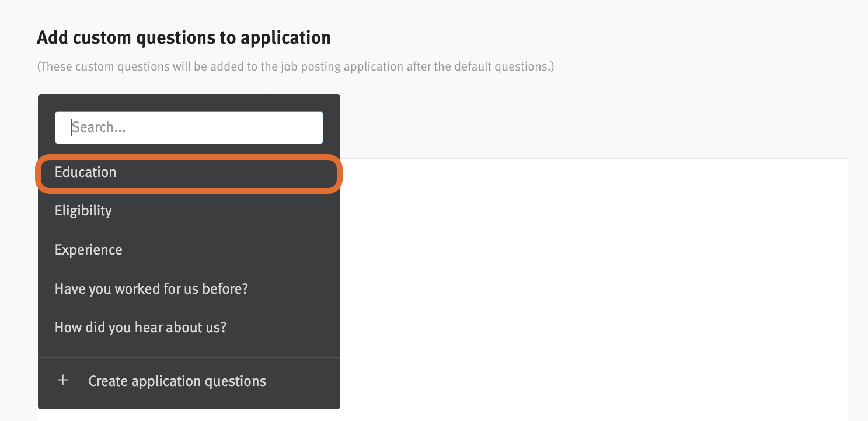The height and width of the screenshot is (421, 868).
Task: Activate the Create application questions action
Action: tap(177, 381)
